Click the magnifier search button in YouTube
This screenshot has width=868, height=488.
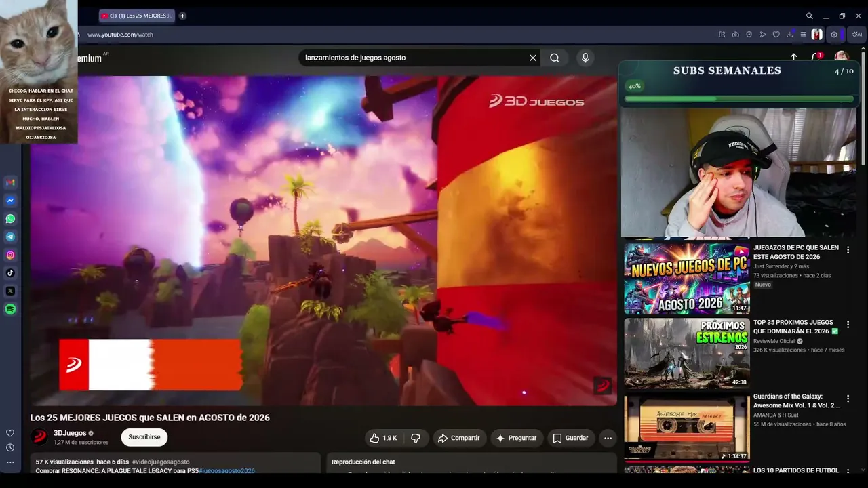[x=555, y=58]
